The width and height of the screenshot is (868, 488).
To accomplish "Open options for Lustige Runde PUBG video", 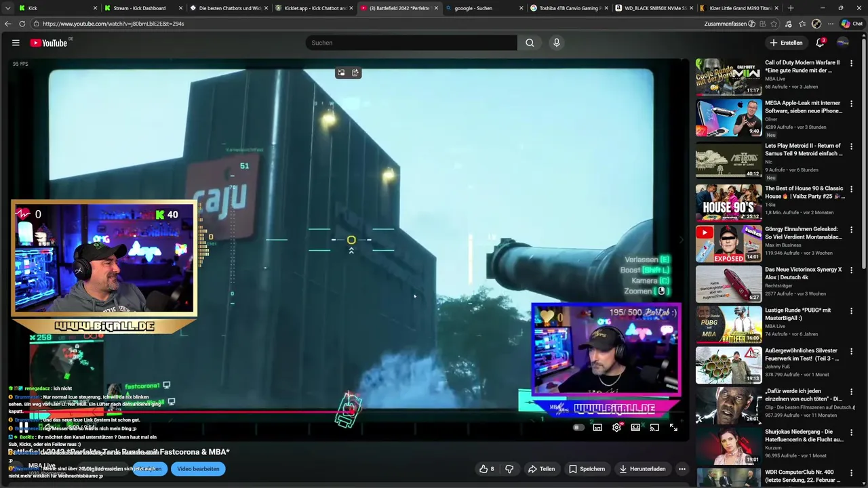I will tap(852, 311).
